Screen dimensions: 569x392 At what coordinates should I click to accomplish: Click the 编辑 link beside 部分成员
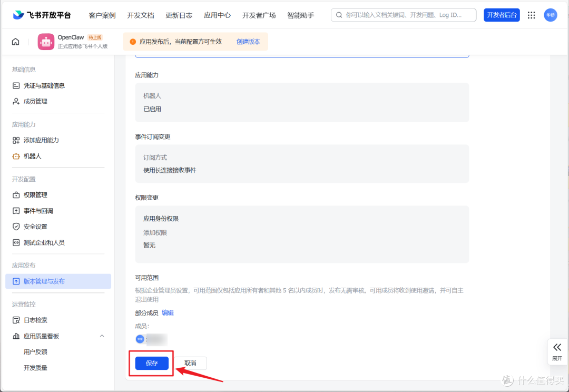coord(168,313)
